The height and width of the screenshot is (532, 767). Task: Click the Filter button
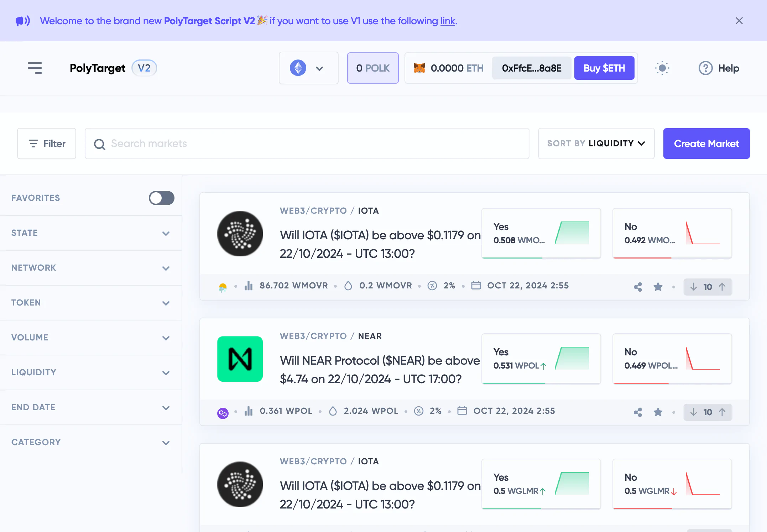tap(47, 144)
